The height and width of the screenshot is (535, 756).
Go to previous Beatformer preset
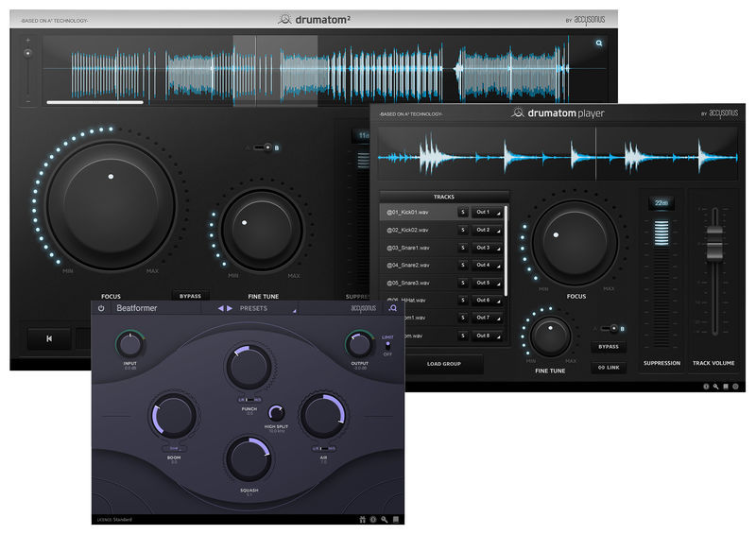click(221, 308)
